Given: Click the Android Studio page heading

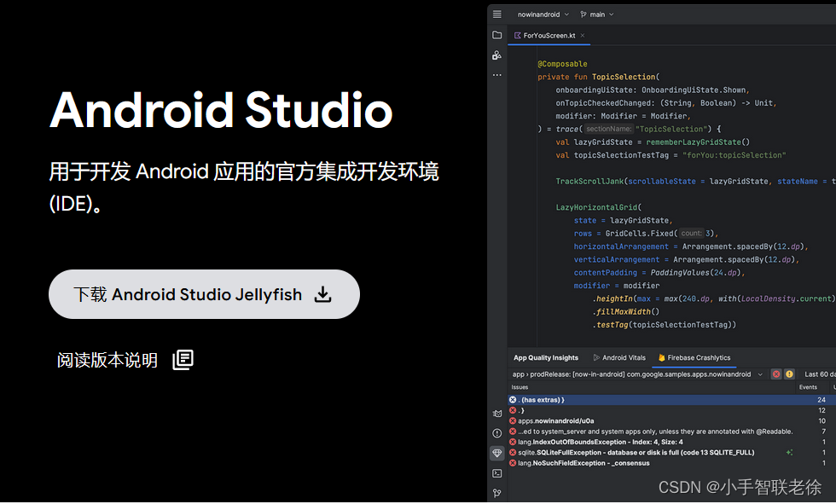Looking at the screenshot, I should pos(221,110).
